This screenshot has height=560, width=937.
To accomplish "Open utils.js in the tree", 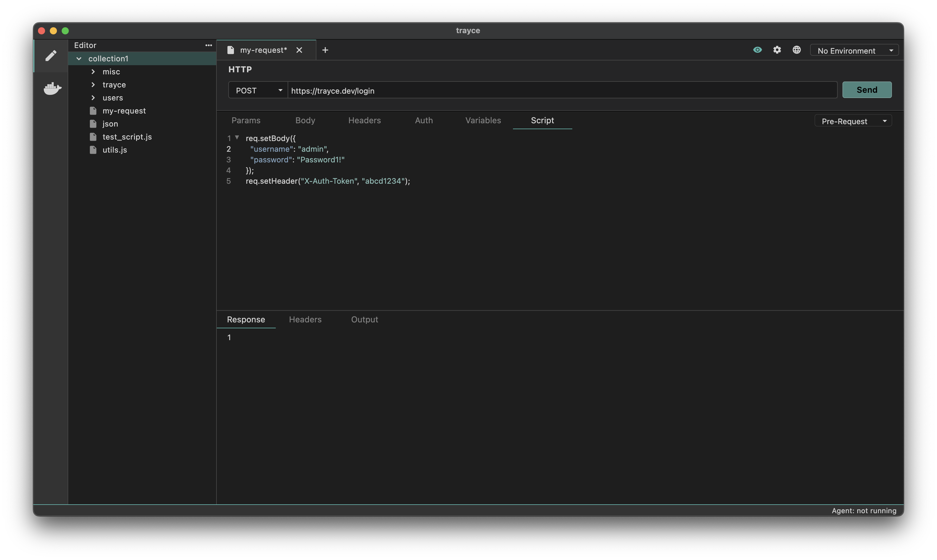I will tap(115, 150).
